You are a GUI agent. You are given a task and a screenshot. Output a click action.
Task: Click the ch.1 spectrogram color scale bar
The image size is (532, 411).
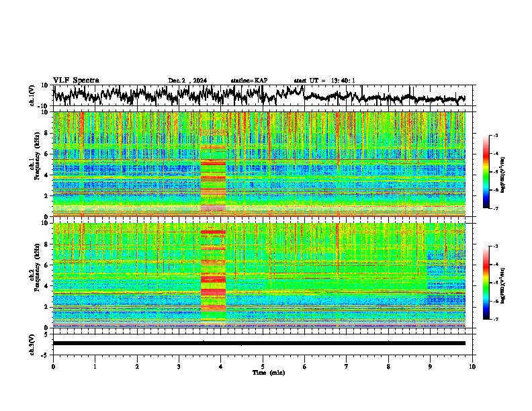486,172
